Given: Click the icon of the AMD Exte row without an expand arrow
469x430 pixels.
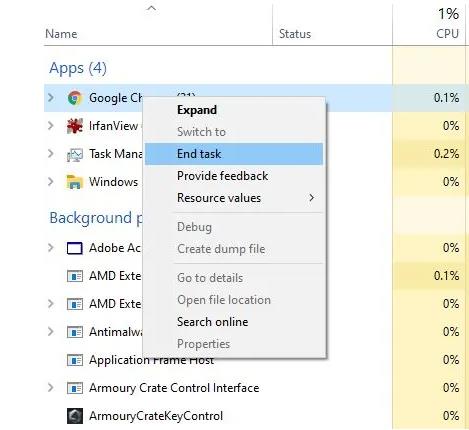Looking at the screenshot, I should coord(75,276).
